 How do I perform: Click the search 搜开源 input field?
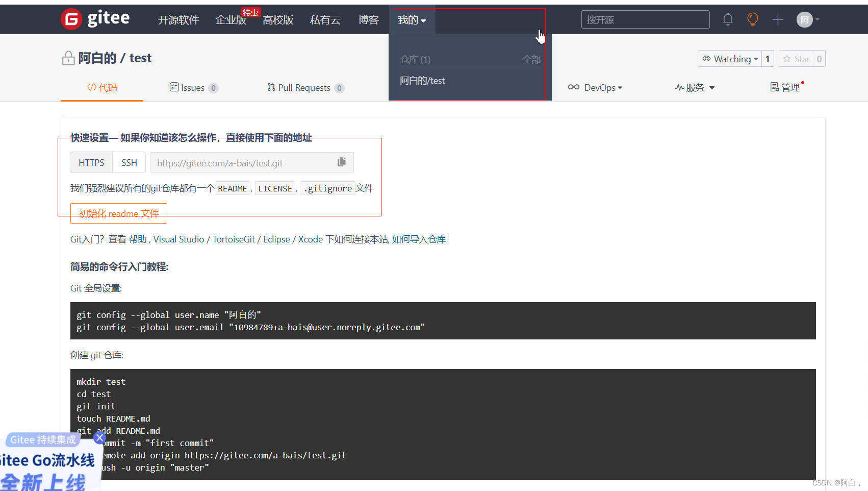(645, 19)
